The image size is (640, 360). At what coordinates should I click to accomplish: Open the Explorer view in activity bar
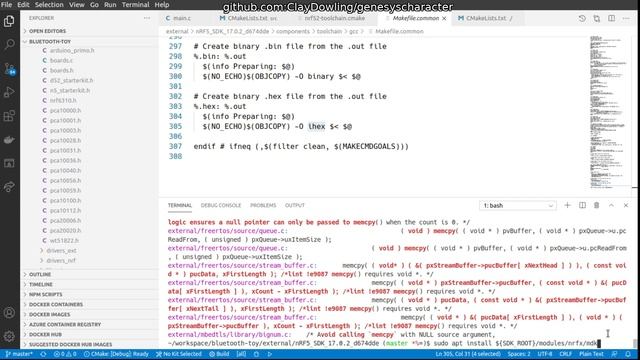pyautogui.click(x=9, y=21)
